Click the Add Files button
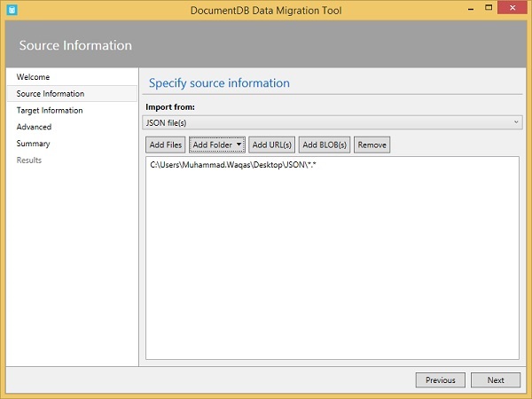This screenshot has height=399, width=532. pos(166,145)
